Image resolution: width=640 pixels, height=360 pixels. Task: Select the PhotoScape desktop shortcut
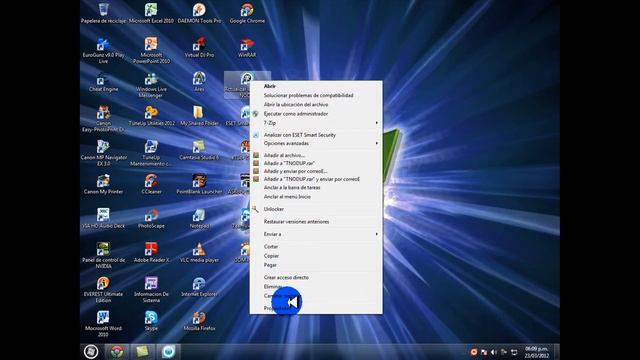click(151, 219)
